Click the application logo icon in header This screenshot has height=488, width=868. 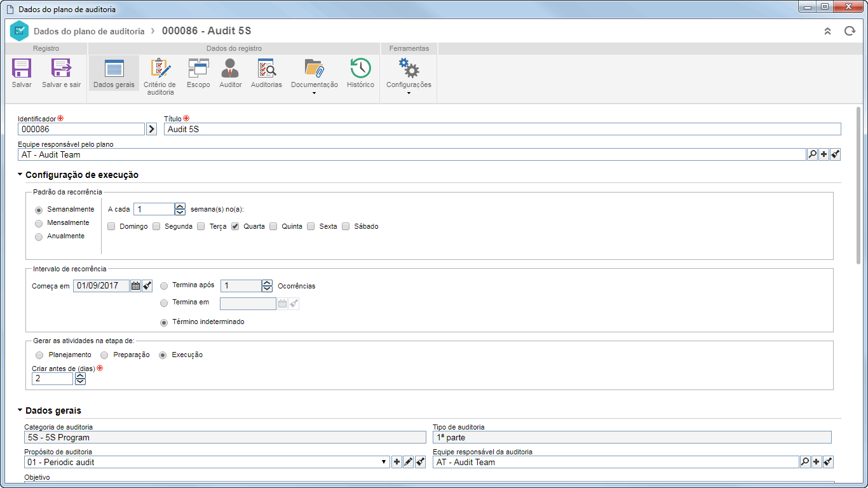point(20,30)
